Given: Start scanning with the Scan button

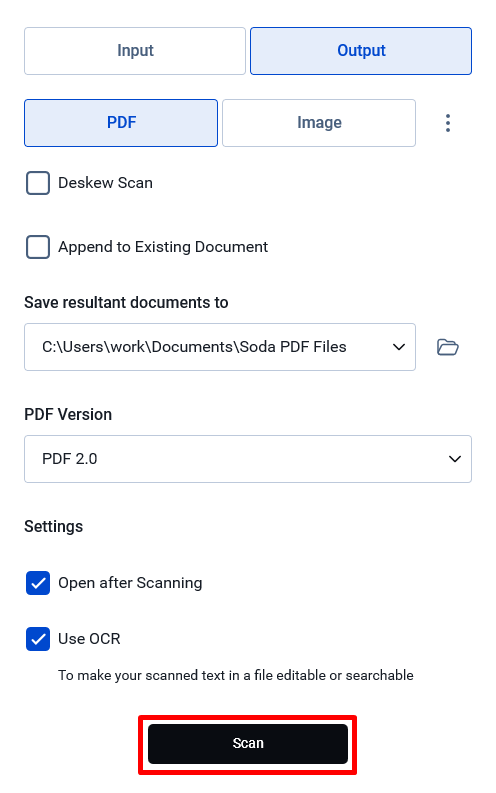Looking at the screenshot, I should coord(248,744).
